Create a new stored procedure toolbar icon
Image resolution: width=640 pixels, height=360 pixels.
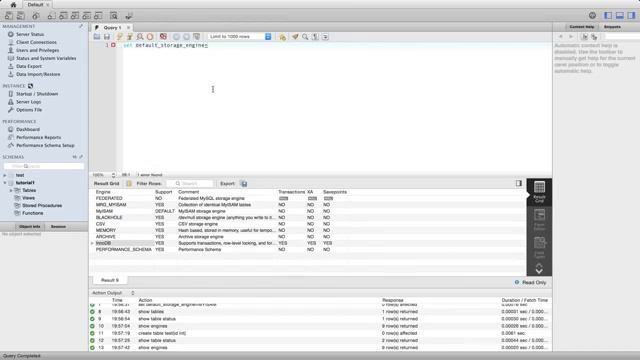click(x=87, y=16)
